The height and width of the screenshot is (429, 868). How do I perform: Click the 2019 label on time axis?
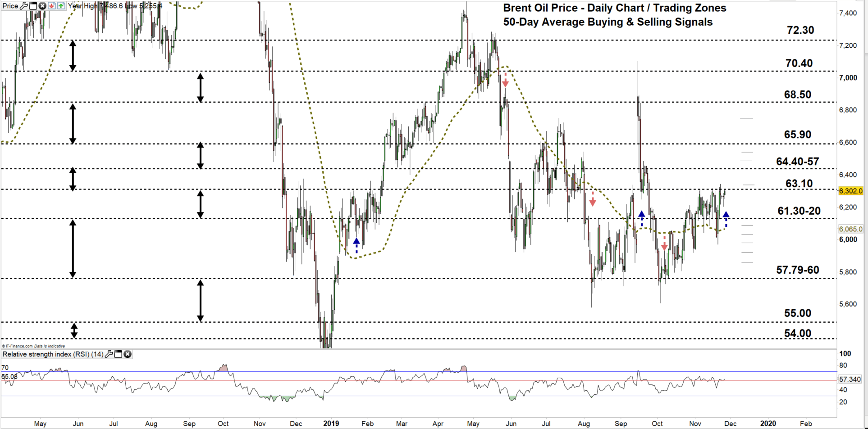click(x=331, y=424)
